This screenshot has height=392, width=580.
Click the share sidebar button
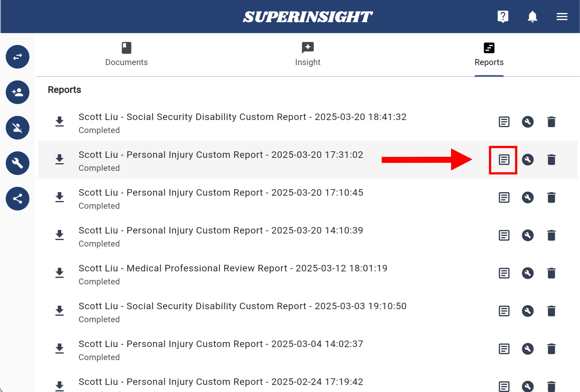[17, 199]
